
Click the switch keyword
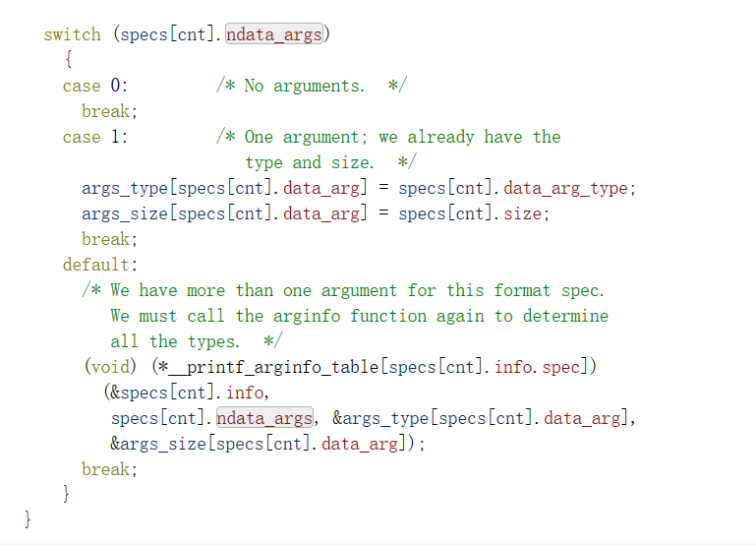(73, 34)
